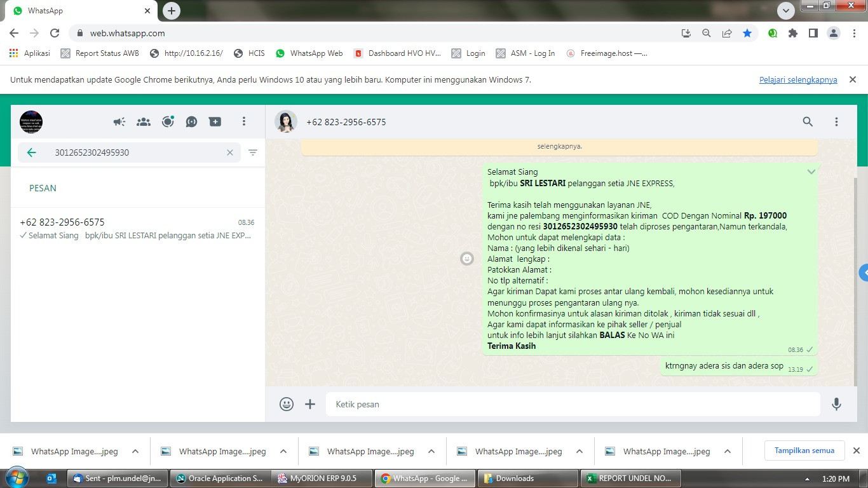Image resolution: width=868 pixels, height=488 pixels.
Task: Open the Dashboard HVO bookmark
Action: [397, 53]
